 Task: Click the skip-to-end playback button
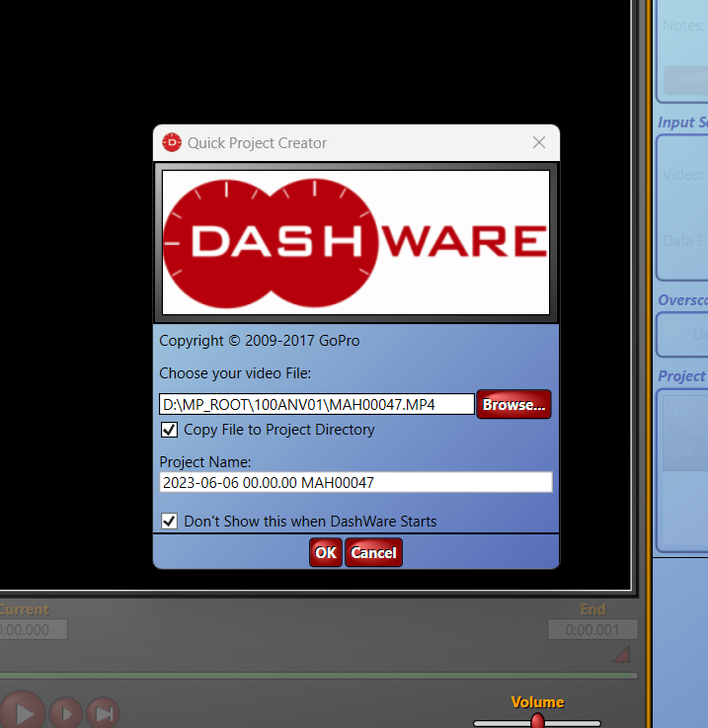tap(103, 713)
